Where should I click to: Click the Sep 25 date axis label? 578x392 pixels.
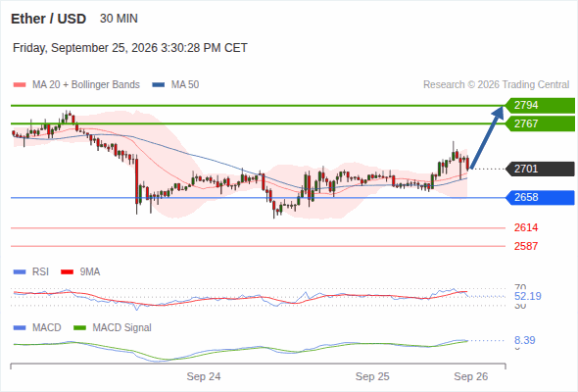pyautogui.click(x=372, y=376)
